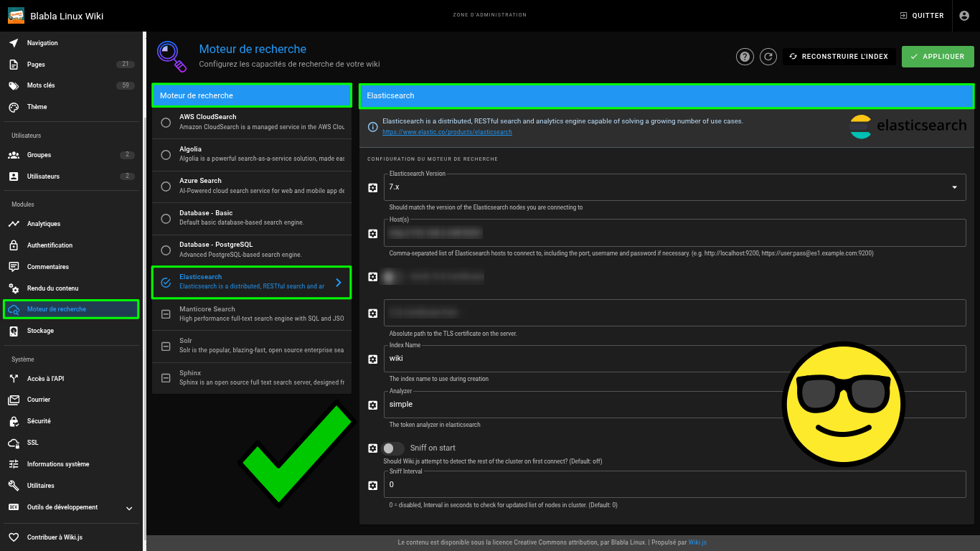Select the checked Elasticsearch radio option
This screenshot has height=551, width=980.
click(x=166, y=283)
